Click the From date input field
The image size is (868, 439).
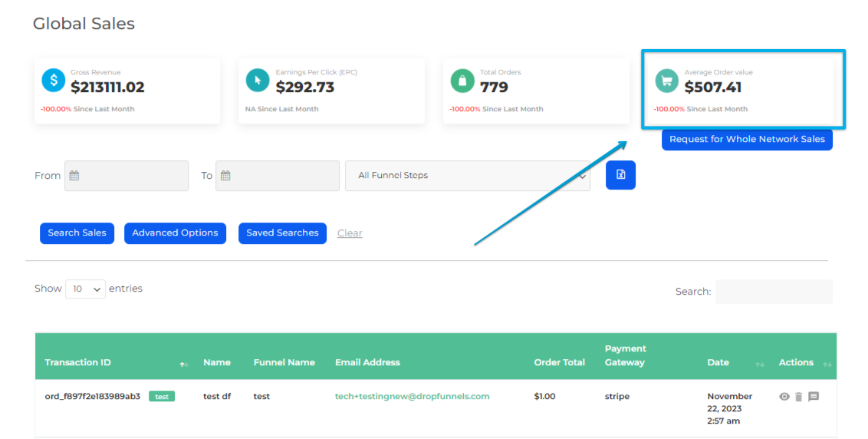127,176
